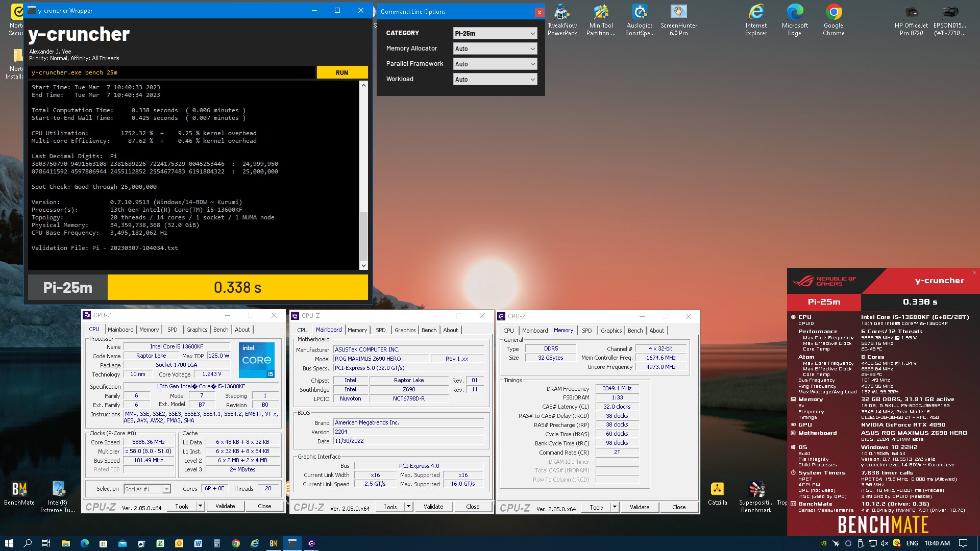Click the network tray icon

click(872, 543)
